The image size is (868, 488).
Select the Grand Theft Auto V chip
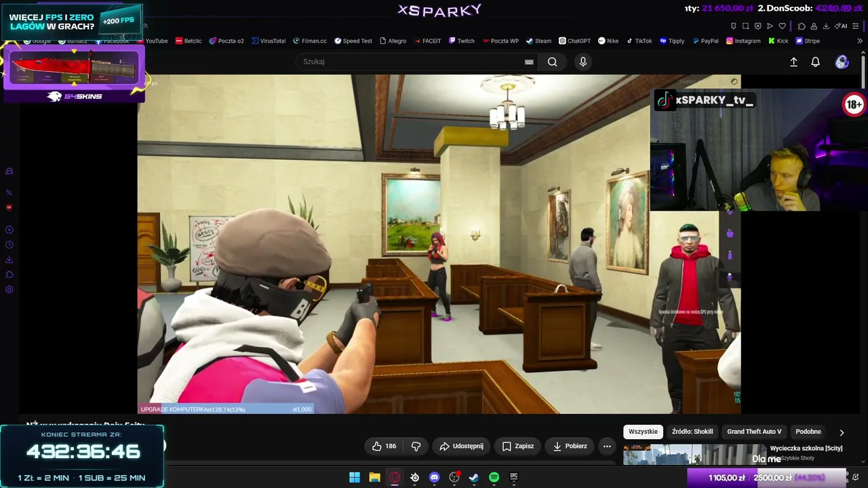[754, 432]
